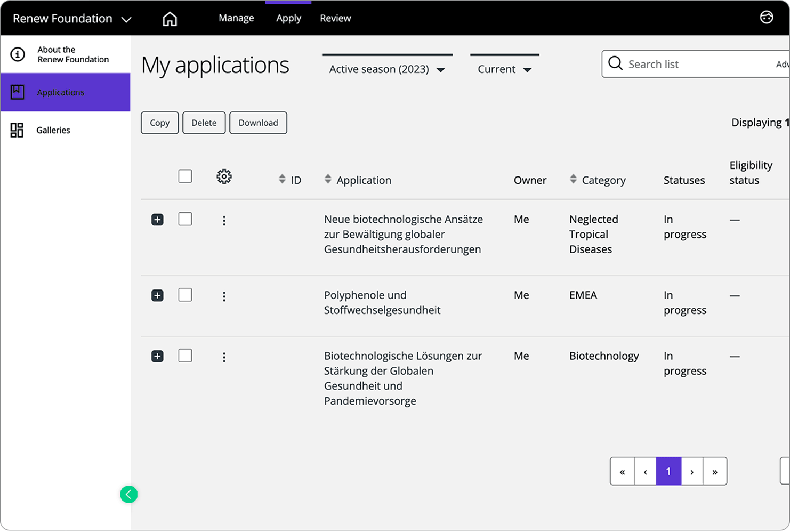790x532 pixels.
Task: Switch to the Review tab
Action: [335, 18]
